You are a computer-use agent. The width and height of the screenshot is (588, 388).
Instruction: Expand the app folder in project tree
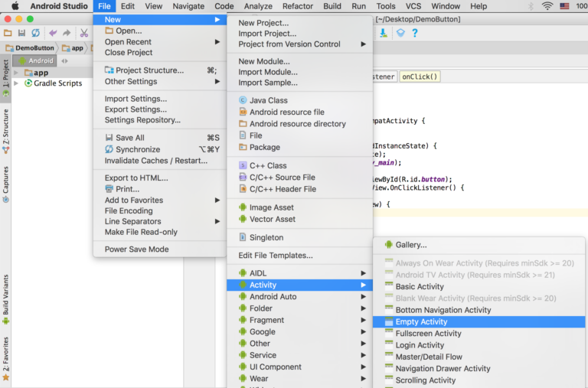pos(16,73)
